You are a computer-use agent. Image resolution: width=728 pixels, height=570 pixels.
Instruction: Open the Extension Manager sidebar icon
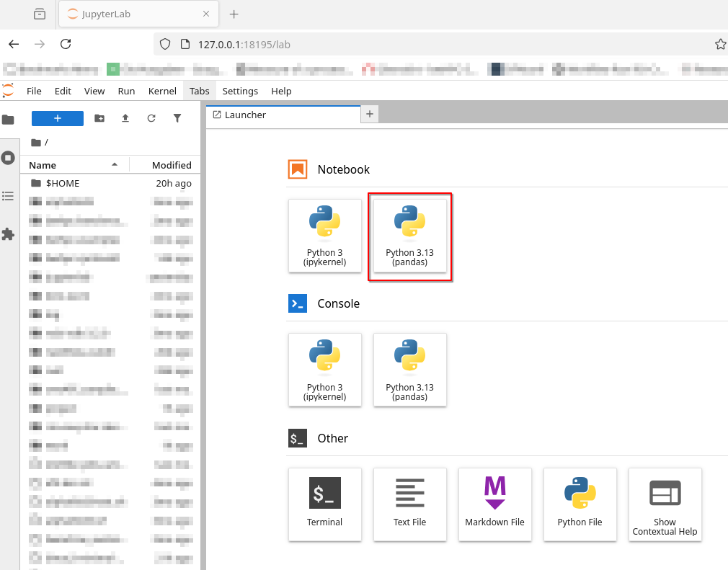[x=8, y=234]
